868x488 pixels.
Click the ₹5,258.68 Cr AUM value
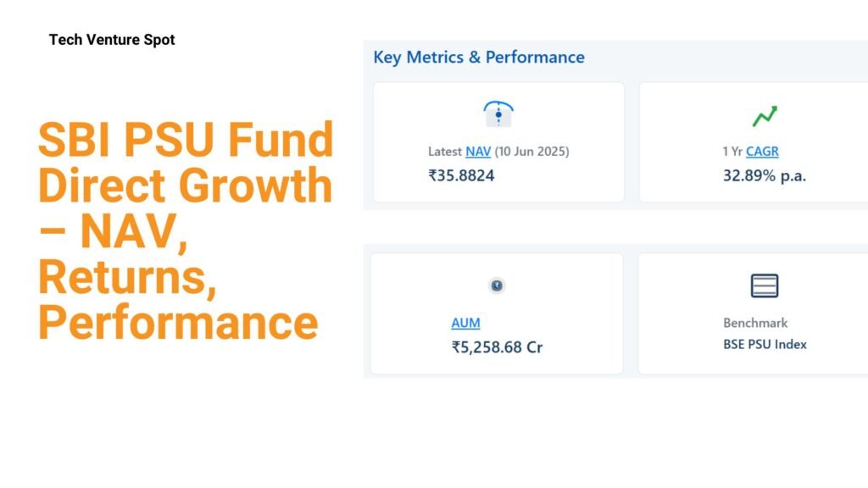point(497,347)
